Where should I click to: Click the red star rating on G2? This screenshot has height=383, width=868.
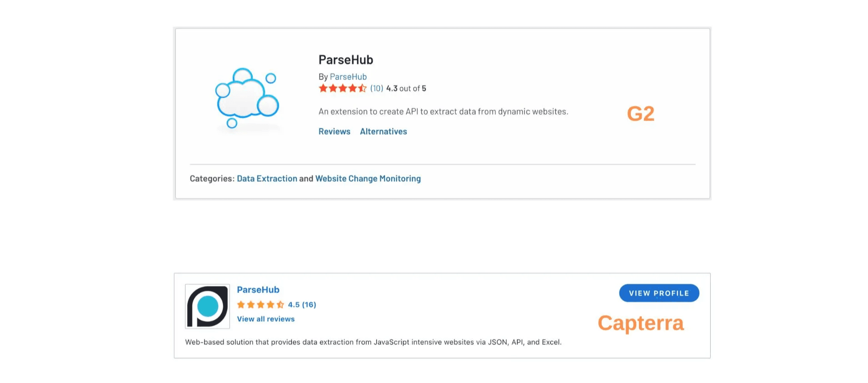[342, 88]
